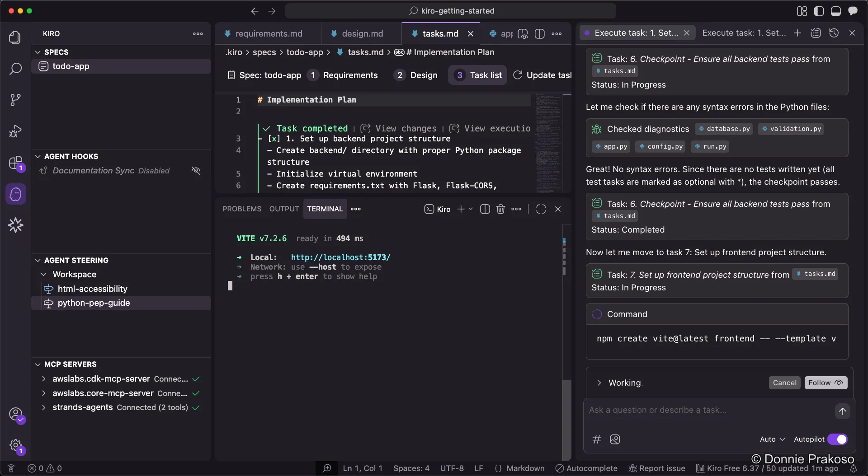Add context using the hash icon
868x476 pixels.
[597, 439]
